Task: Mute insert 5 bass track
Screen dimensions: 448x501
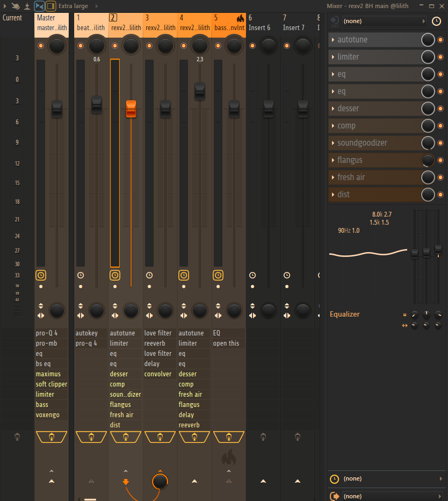Action: pyautogui.click(x=218, y=46)
